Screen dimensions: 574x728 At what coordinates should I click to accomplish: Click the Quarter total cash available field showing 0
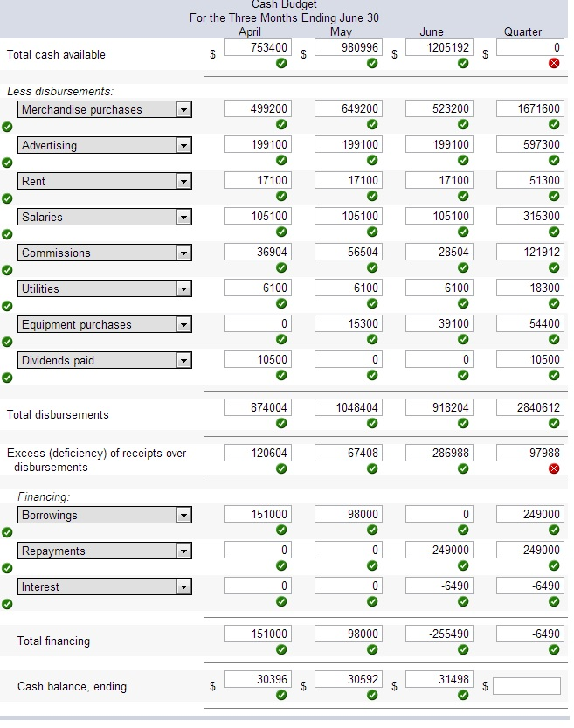[530, 47]
